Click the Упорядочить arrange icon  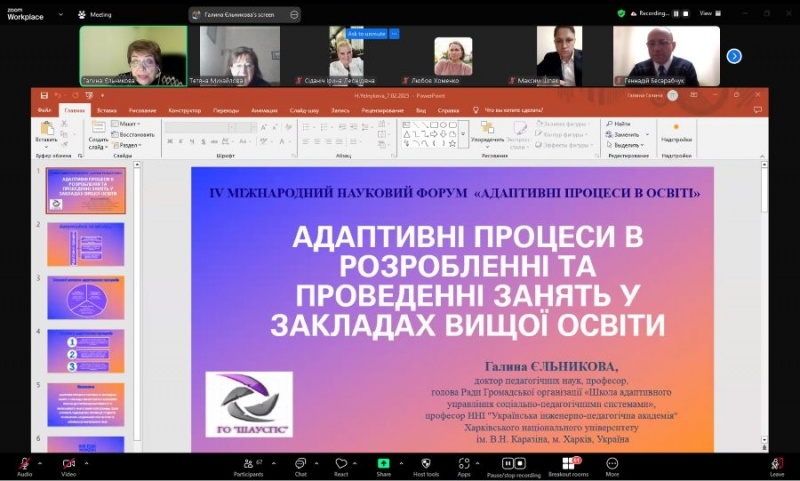tap(487, 128)
